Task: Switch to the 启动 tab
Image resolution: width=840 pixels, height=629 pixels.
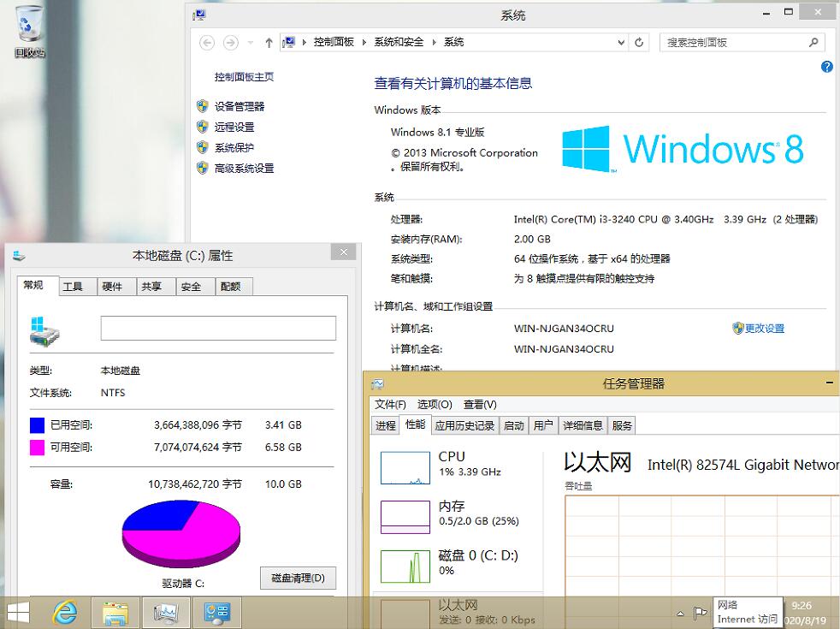Action: click(x=514, y=425)
